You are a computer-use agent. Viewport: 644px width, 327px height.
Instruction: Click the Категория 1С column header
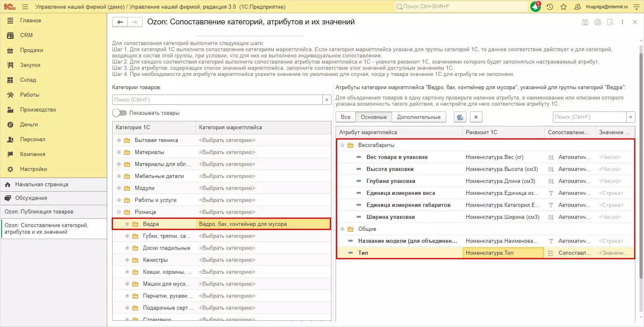pyautogui.click(x=154, y=128)
